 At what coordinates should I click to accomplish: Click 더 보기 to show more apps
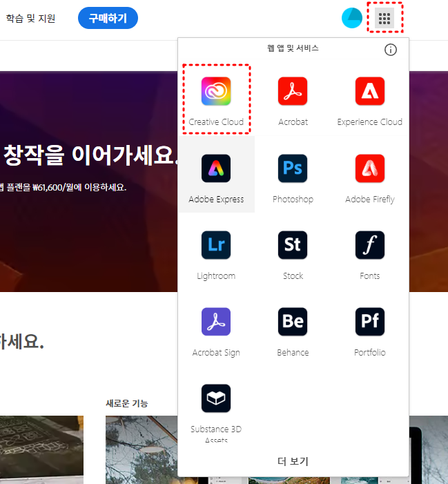point(293,461)
